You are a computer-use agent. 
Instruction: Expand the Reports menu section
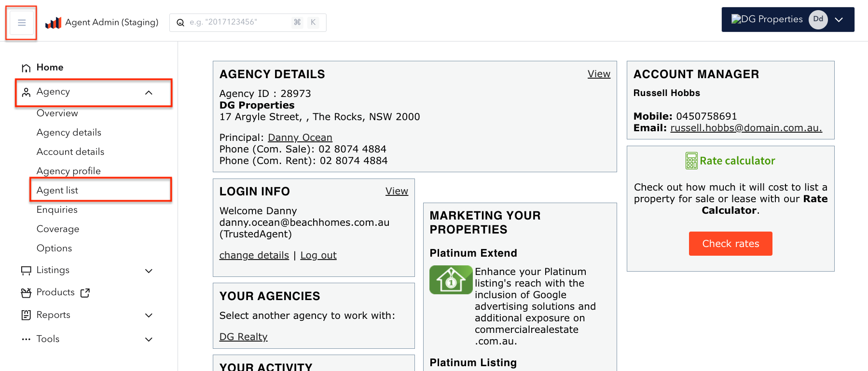point(149,316)
